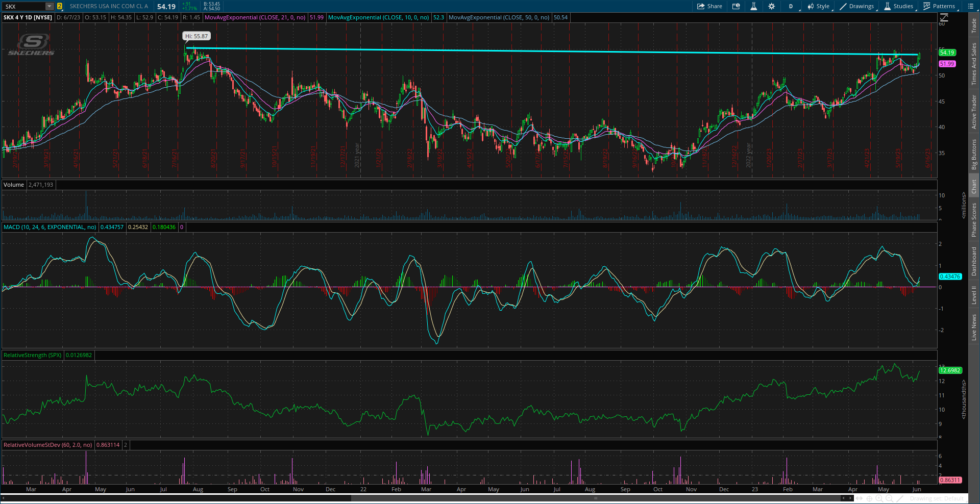
Task: Click the price axis scale toggle icon
Action: [944, 17]
